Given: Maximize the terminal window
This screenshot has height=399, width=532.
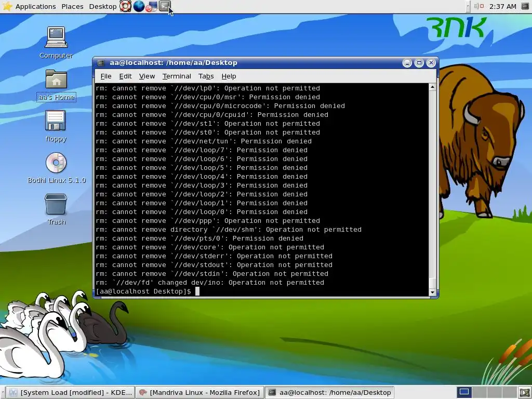Looking at the screenshot, I should tap(419, 63).
